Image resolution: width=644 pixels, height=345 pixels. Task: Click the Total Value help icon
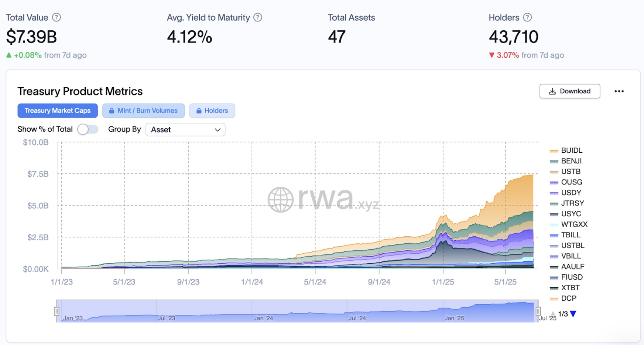coord(56,17)
